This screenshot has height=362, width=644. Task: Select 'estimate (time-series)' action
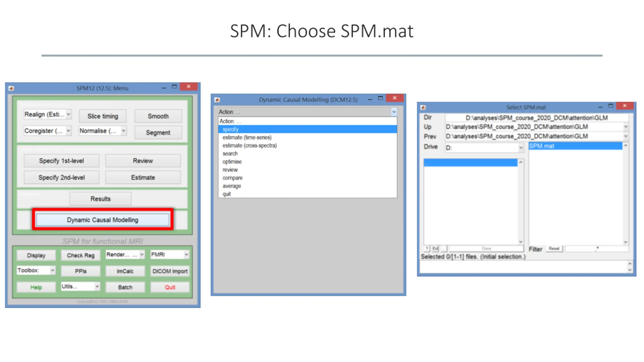[307, 137]
